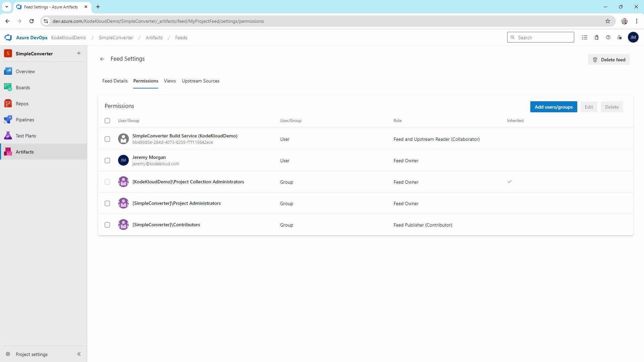Click the plus next to SimpleConverter

(x=79, y=53)
